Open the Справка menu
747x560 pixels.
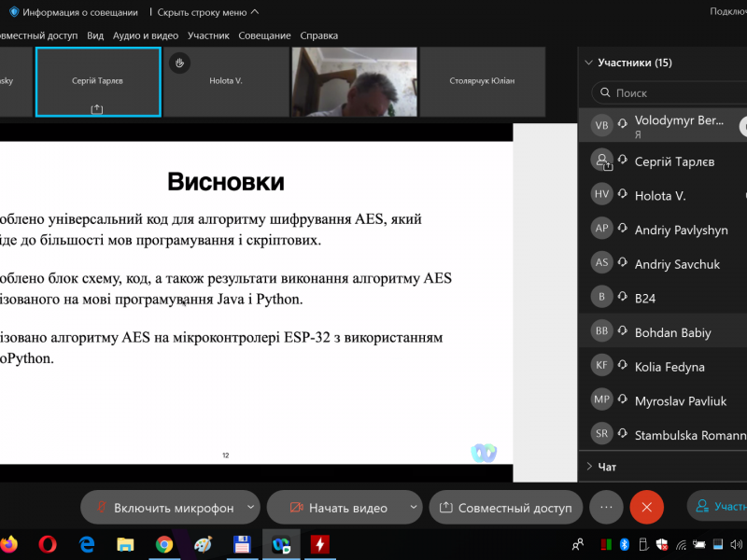318,35
